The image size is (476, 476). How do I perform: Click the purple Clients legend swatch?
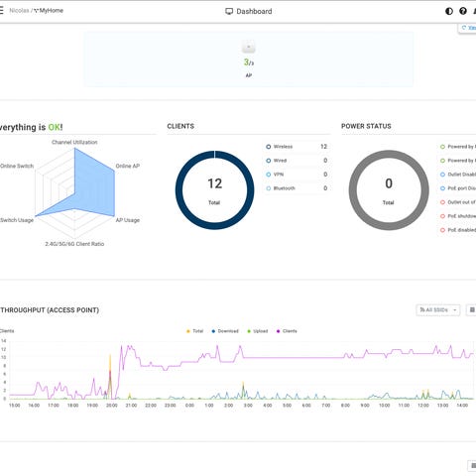coord(278,331)
